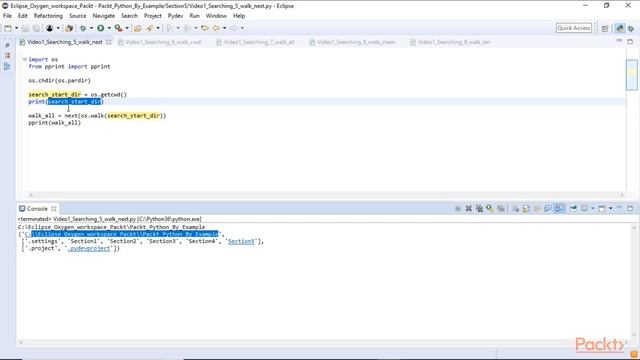The width and height of the screenshot is (640, 360).
Task: Open the Help menu
Action: click(x=239, y=16)
